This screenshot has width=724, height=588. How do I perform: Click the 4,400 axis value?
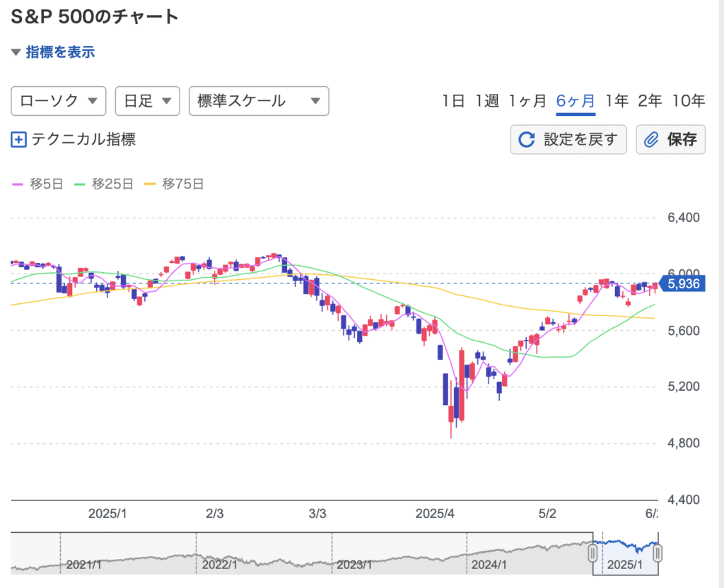click(x=684, y=500)
